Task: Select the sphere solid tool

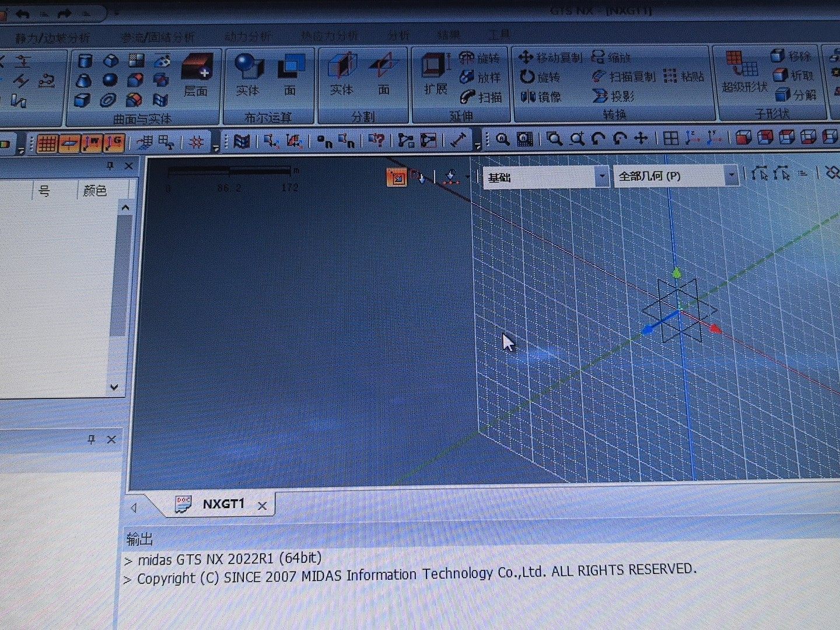Action: [x=110, y=80]
